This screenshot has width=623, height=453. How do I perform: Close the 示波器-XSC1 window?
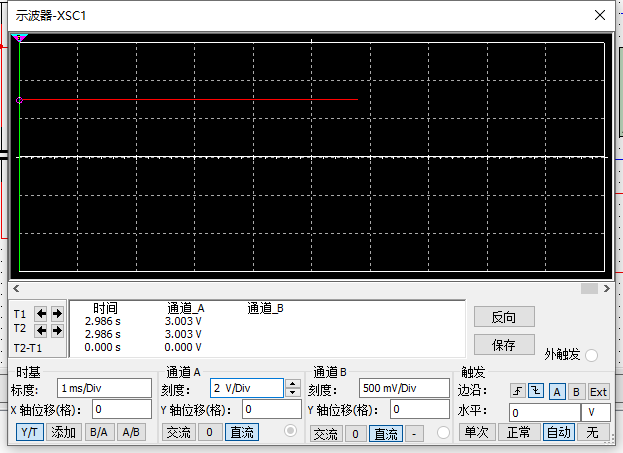(600, 15)
